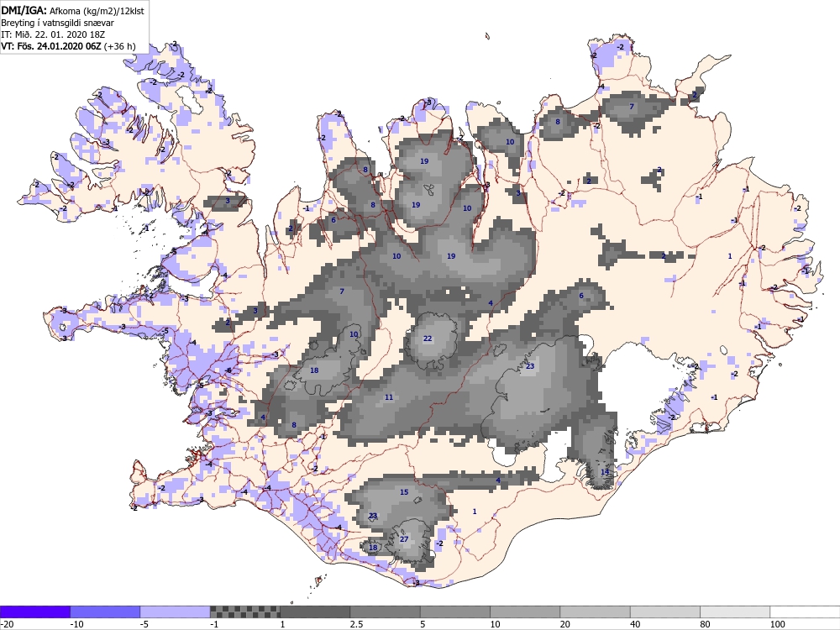Viewport: 840px width, 630px height.
Task: Click the 'Breyting í vatnsgildi snævar' subtitle
Action: [x=57, y=23]
